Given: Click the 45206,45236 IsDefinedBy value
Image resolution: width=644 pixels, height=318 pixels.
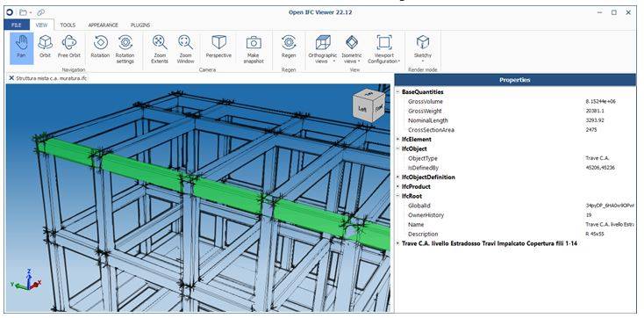Looking at the screenshot, I should click(x=600, y=168).
